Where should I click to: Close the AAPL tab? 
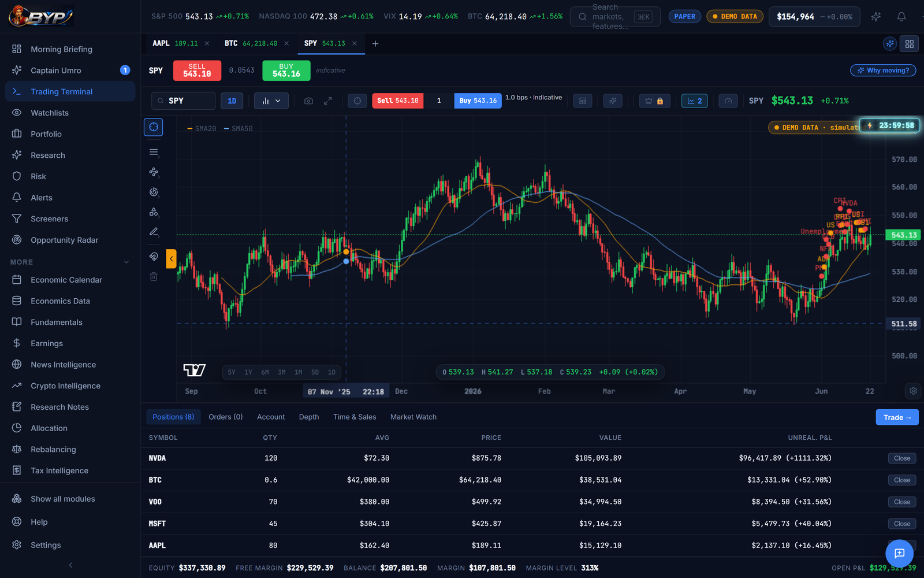pos(207,43)
